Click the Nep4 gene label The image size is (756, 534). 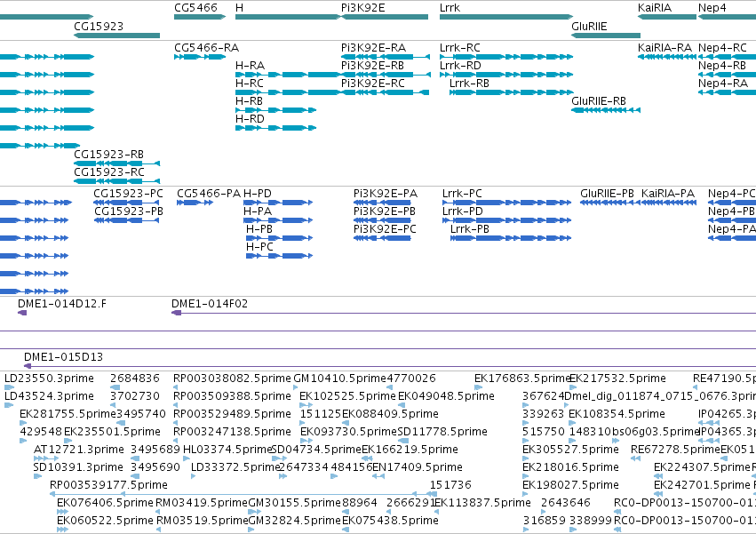tap(712, 8)
